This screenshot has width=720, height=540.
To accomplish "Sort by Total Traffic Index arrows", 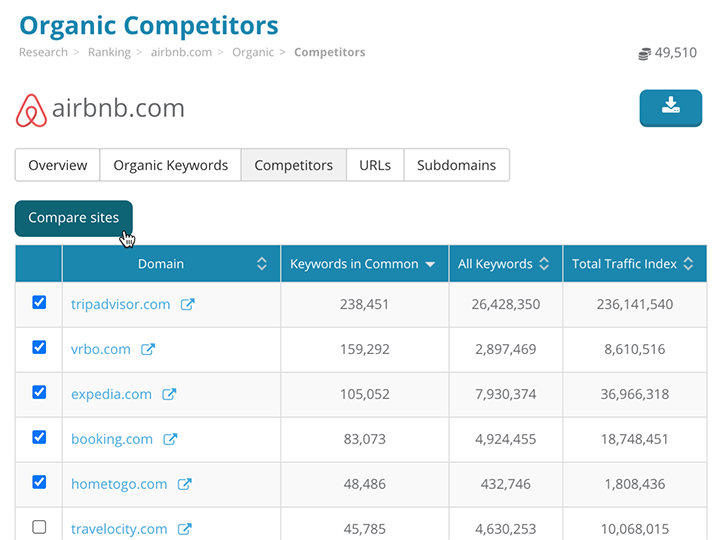I will click(x=687, y=264).
